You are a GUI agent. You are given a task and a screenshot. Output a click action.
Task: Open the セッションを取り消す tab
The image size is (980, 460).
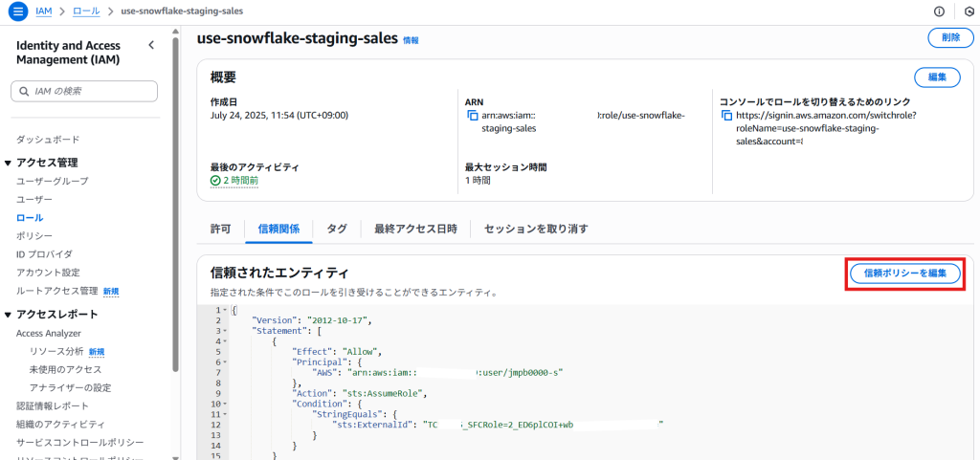click(x=536, y=229)
